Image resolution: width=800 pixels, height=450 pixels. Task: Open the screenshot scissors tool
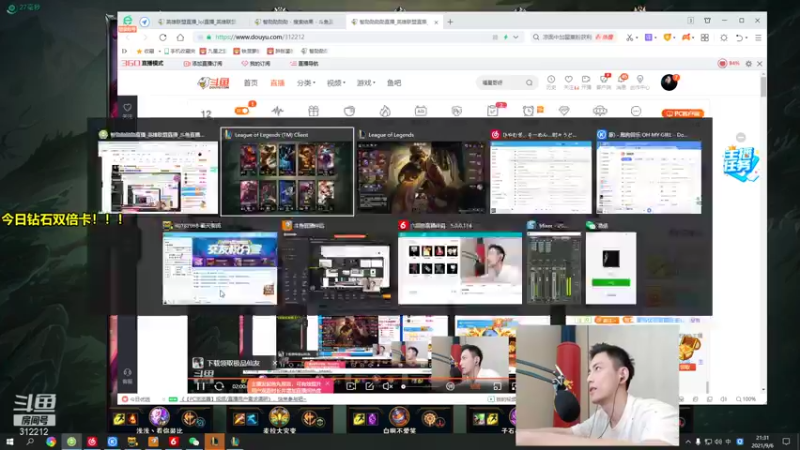630,37
